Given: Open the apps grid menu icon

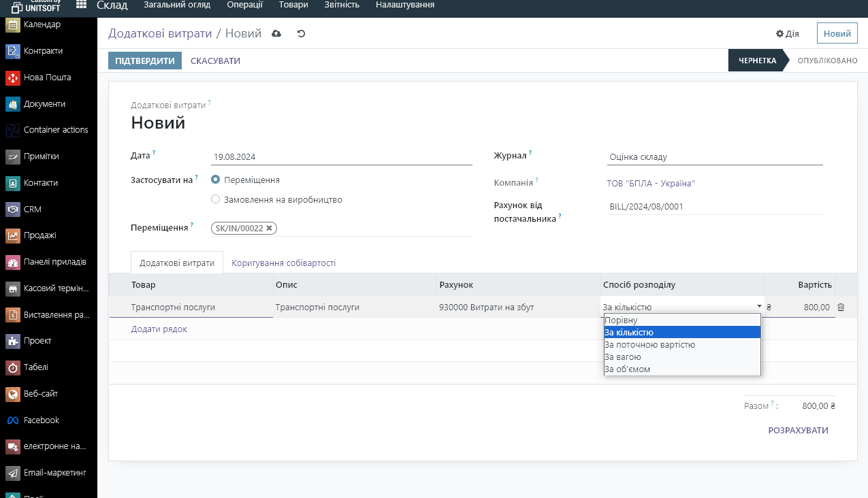Looking at the screenshot, I should (x=81, y=5).
